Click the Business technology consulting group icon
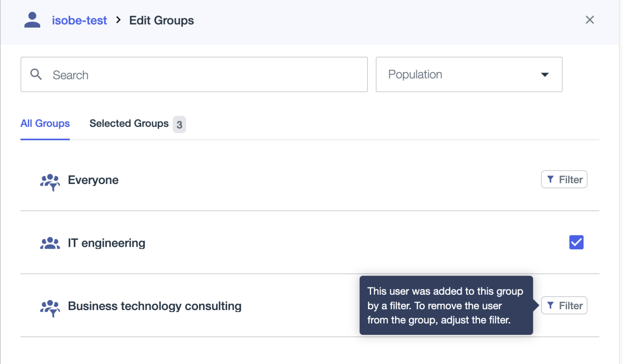623x364 pixels. tap(50, 308)
